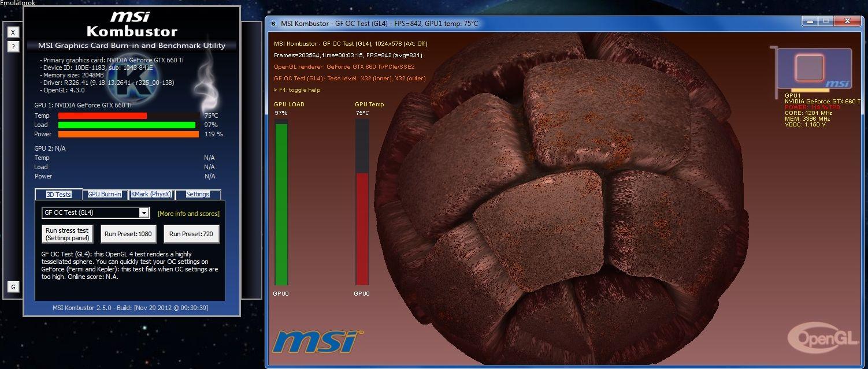
Task: Click the 'Device ID: 10DE-1183' line
Action: [97, 68]
